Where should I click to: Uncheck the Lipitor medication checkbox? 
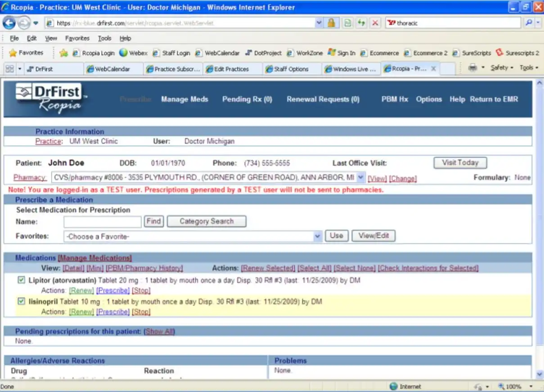click(21, 279)
